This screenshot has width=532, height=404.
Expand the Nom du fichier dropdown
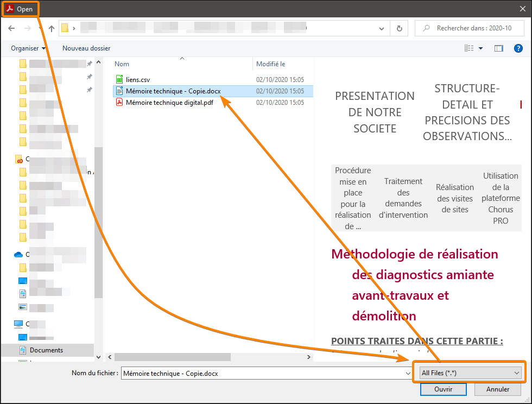408,373
